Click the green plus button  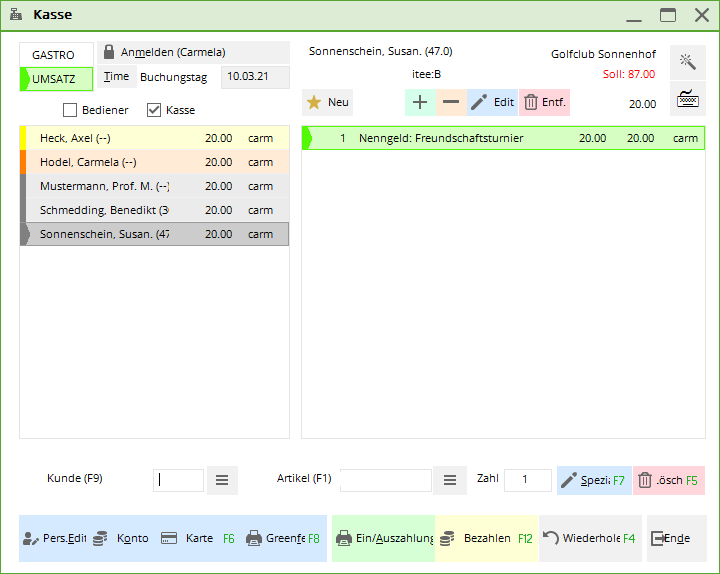tap(420, 102)
